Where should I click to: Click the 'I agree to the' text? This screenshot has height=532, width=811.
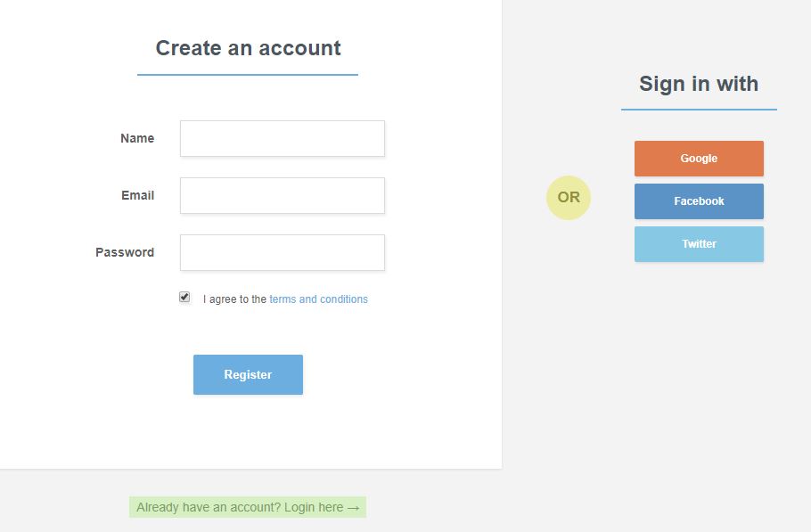(x=234, y=299)
